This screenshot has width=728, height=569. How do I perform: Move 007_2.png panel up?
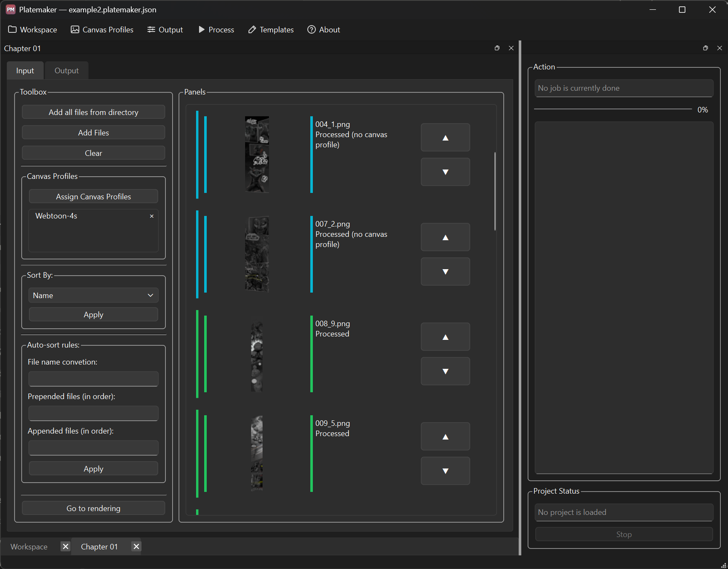point(445,237)
